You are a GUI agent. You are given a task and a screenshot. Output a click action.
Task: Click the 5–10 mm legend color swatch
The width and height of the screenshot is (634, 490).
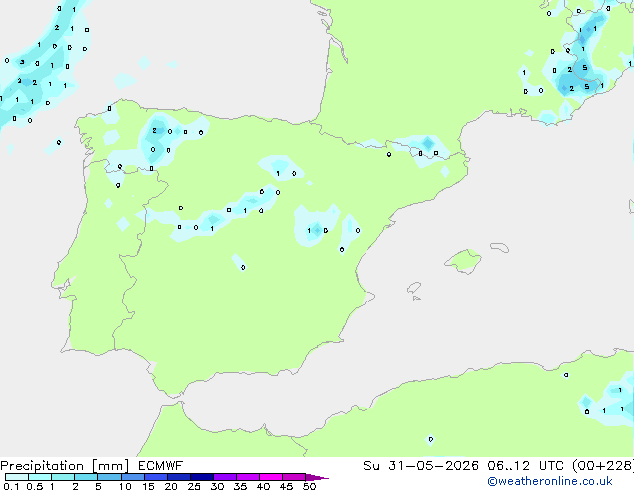point(109,477)
